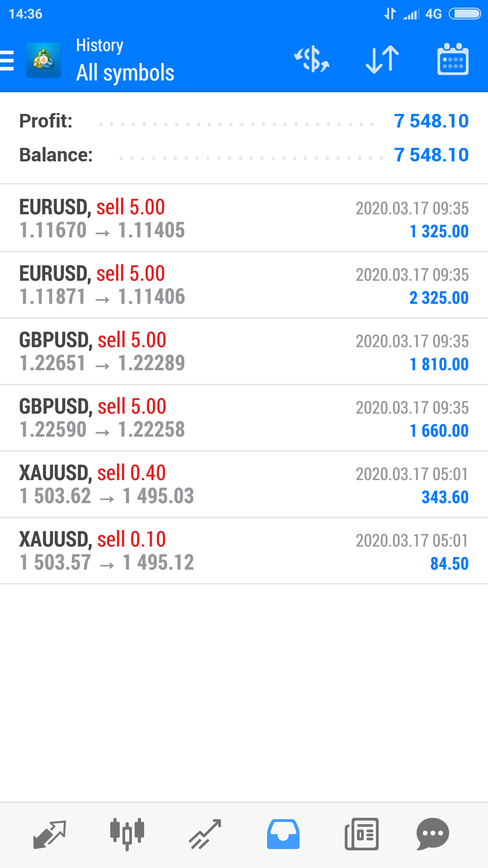
Task: Open the Chat messages tab
Action: click(x=432, y=834)
